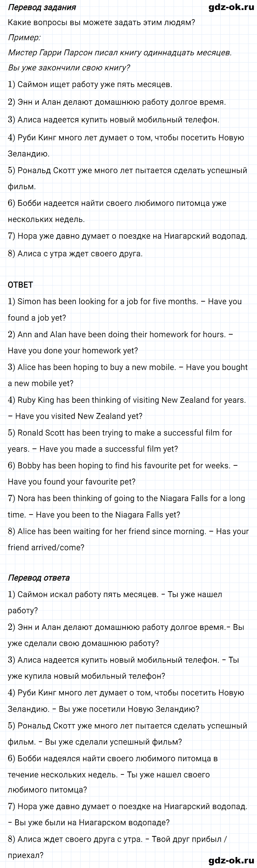The height and width of the screenshot is (868, 257).
Task: Click the 'Перевод ответа' heading
Action: pyautogui.click(x=39, y=578)
